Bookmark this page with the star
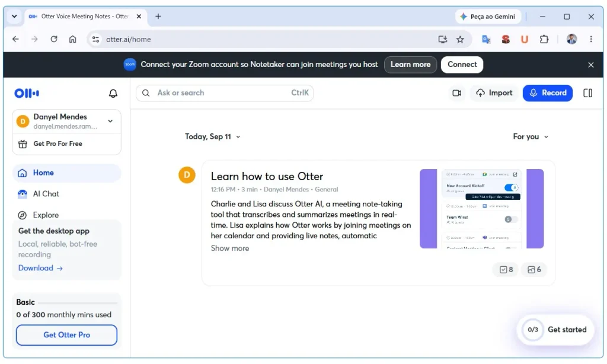The image size is (607, 364). tap(460, 39)
